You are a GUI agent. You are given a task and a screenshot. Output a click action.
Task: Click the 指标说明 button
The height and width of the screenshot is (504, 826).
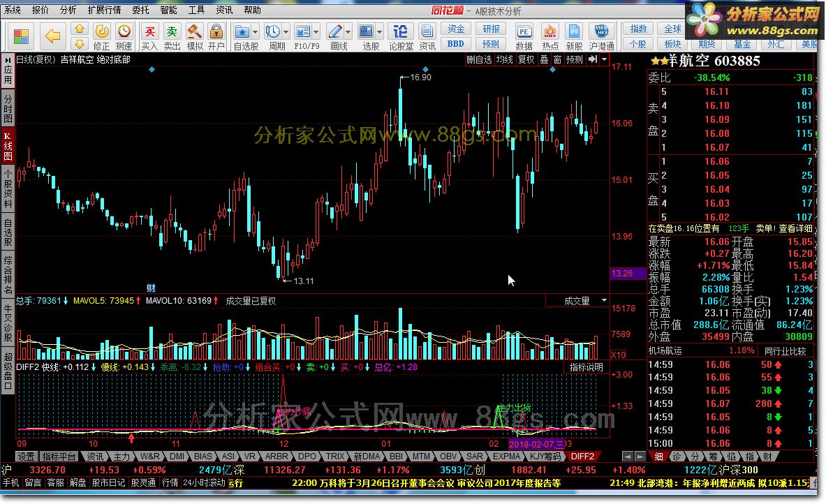tap(586, 367)
